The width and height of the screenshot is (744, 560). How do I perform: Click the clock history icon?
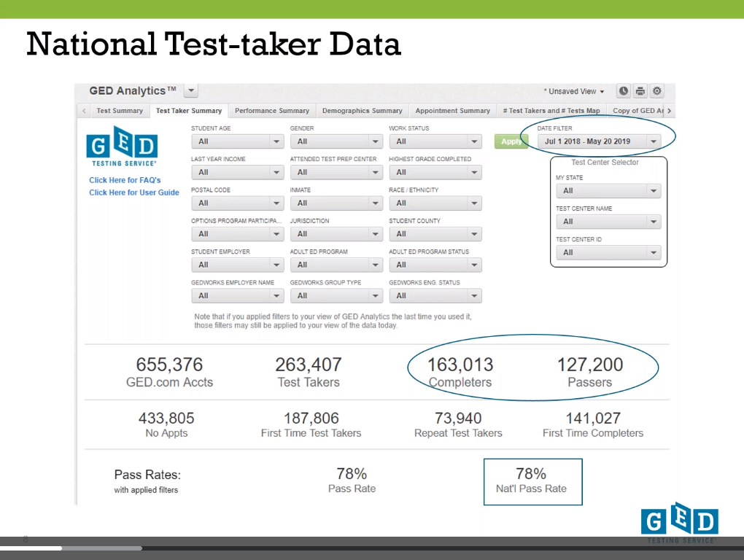624,91
